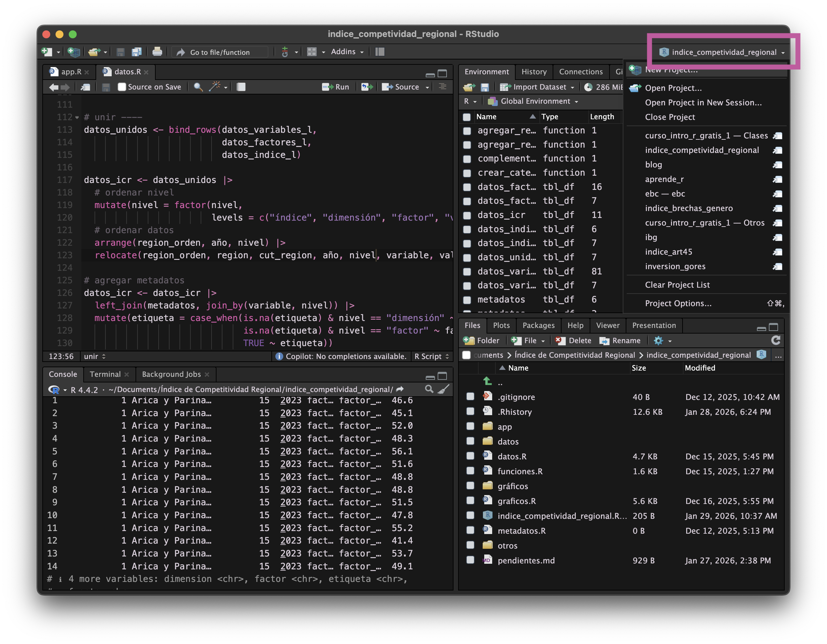Click the save workspace icon in the Environment pane
The height and width of the screenshot is (644, 827).
pos(485,88)
